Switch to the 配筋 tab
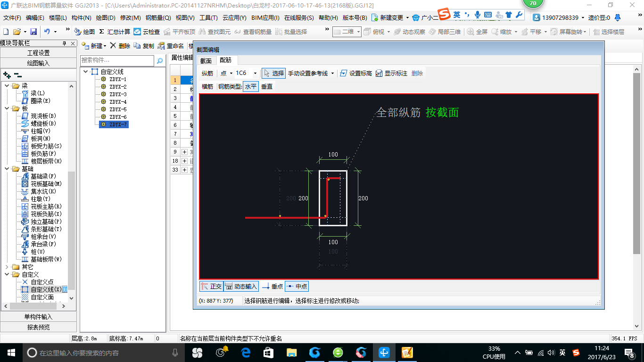 [x=226, y=60]
